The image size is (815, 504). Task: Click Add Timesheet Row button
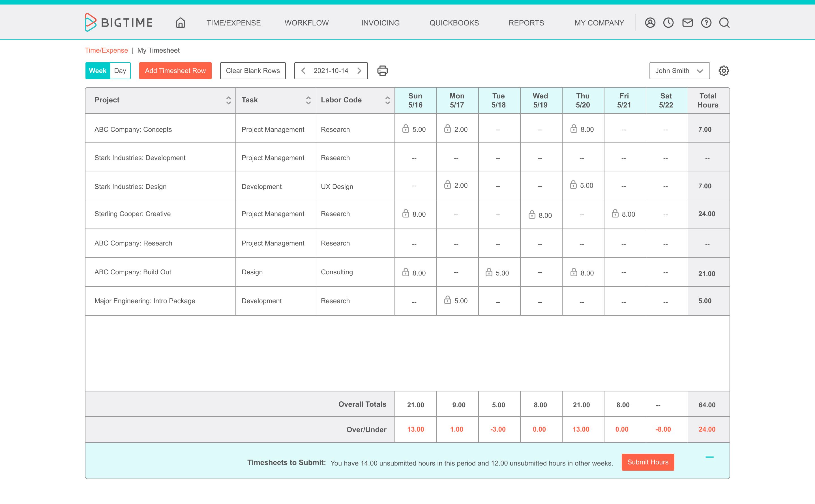click(x=175, y=71)
